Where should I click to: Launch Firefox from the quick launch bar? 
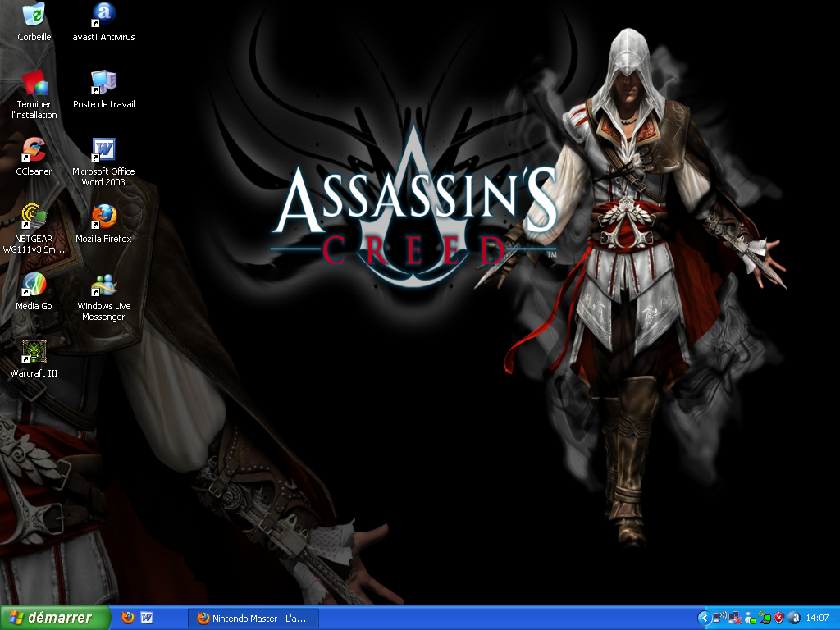click(x=127, y=618)
